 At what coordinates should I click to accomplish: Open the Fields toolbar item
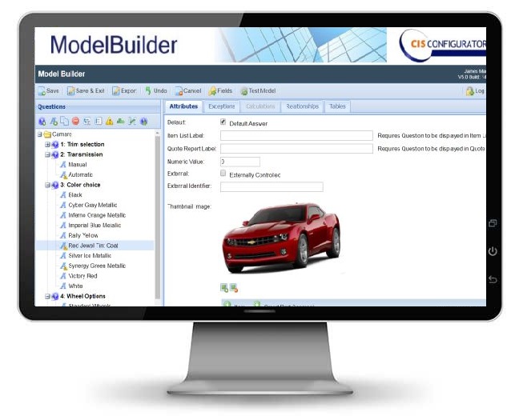coord(220,91)
